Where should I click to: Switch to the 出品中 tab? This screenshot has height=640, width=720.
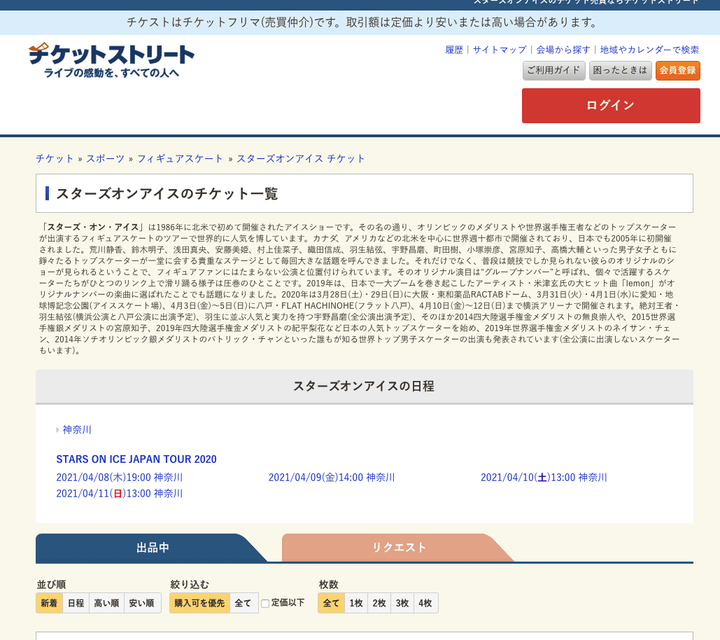152,548
